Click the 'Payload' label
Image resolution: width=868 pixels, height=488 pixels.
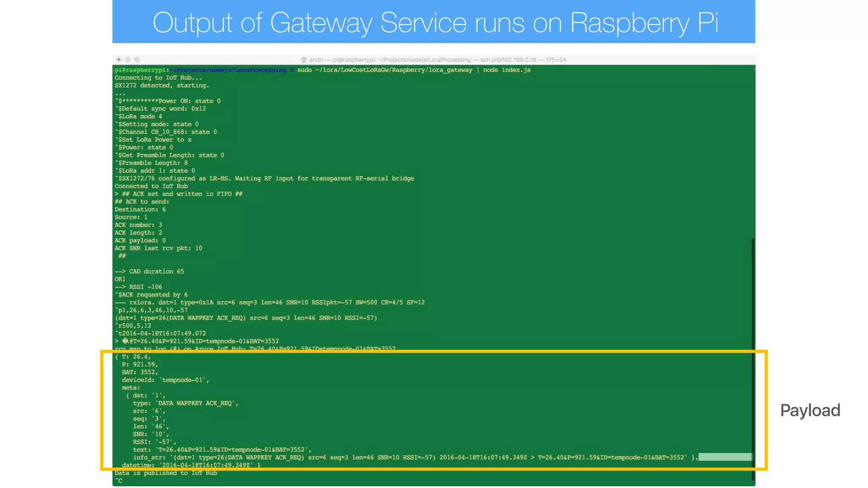(810, 410)
